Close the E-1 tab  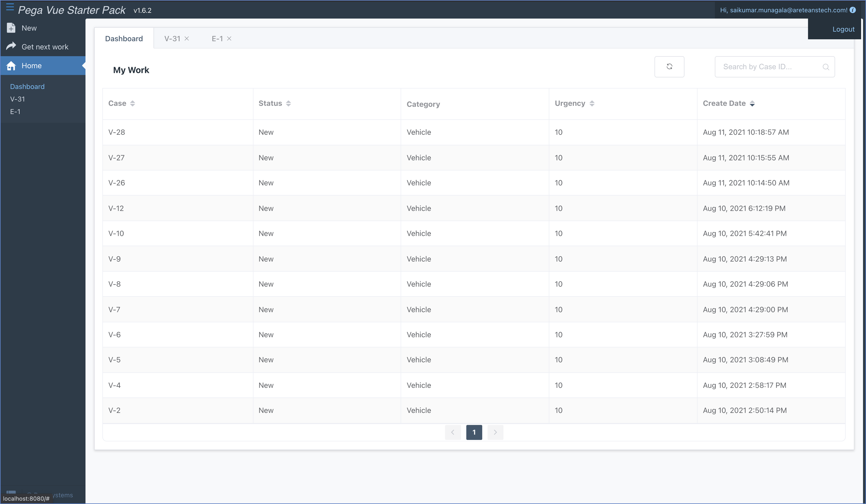[x=229, y=38]
